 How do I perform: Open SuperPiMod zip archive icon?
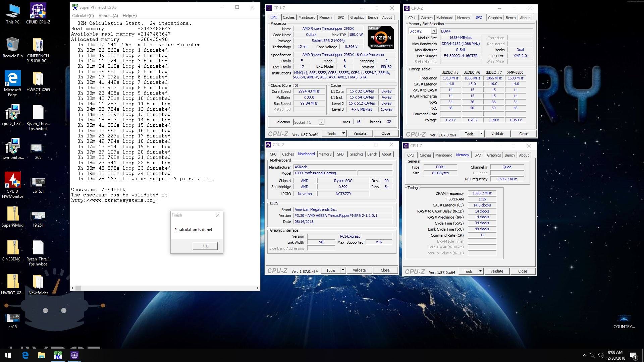13,217
